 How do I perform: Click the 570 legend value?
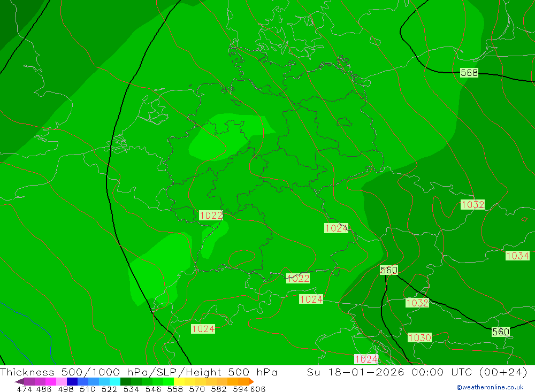(x=196, y=389)
